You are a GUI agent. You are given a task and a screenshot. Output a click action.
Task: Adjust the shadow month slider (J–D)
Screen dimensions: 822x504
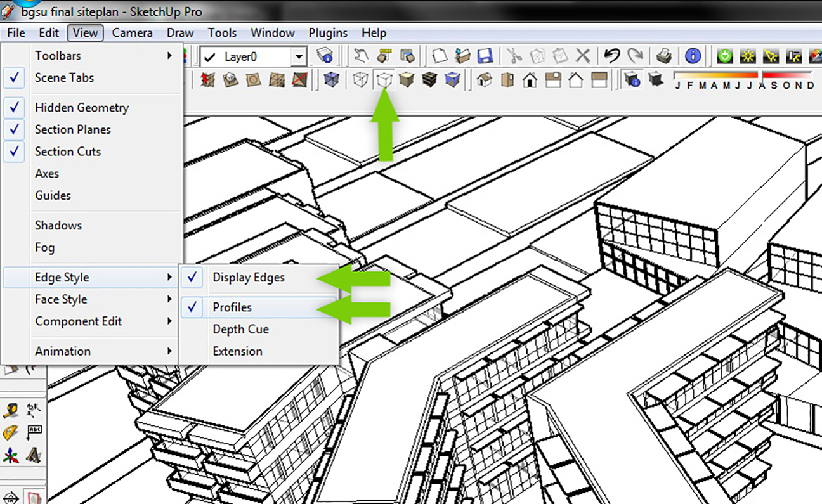point(745,80)
